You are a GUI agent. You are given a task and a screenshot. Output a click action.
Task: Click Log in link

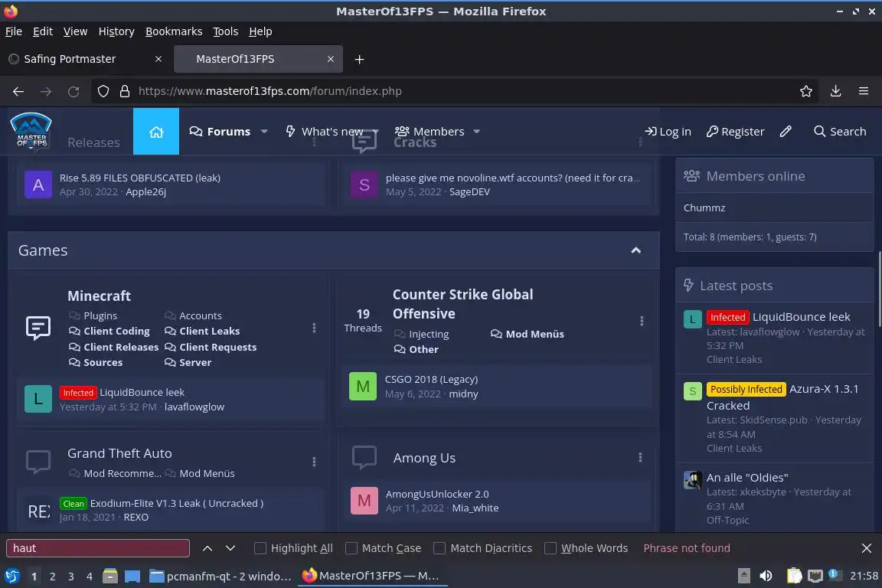(x=668, y=132)
